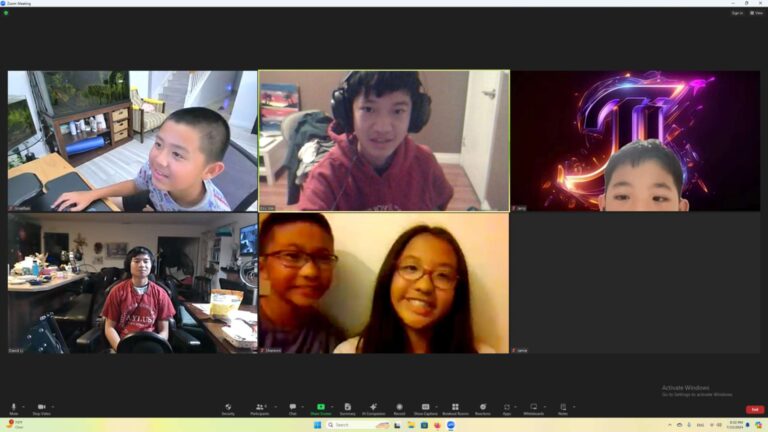Stop Video using the camera button

click(42, 409)
